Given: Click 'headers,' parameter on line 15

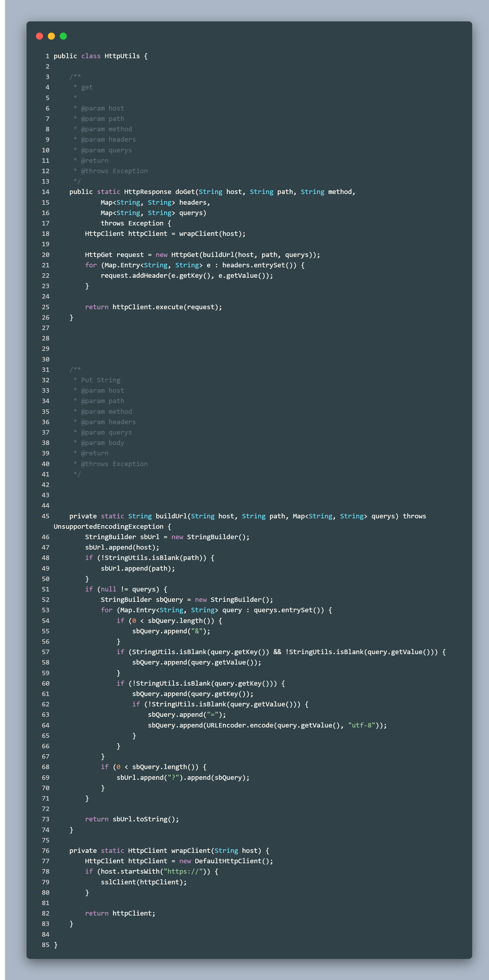Looking at the screenshot, I should click(x=195, y=202).
